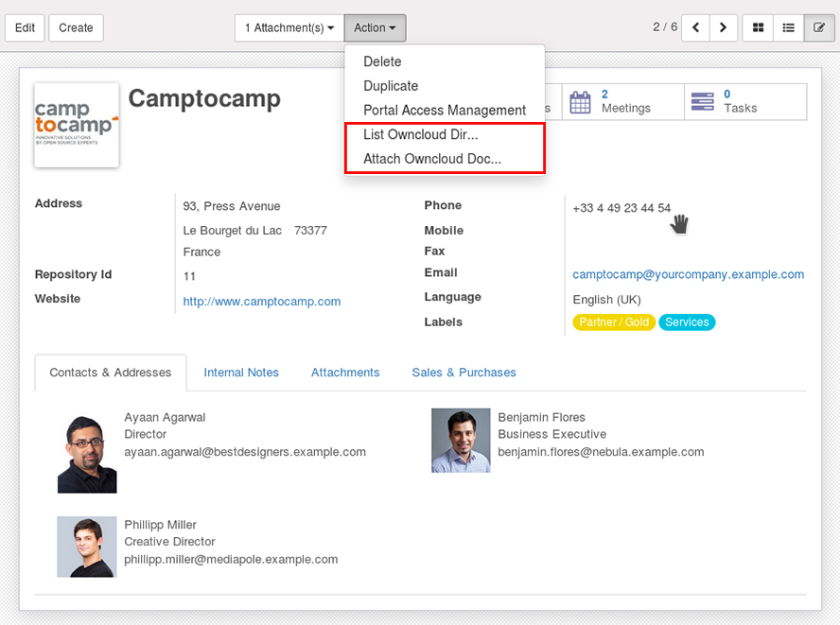Click benjamin.flores@nebula.example.com email text
This screenshot has height=625, width=840.
[x=601, y=452]
